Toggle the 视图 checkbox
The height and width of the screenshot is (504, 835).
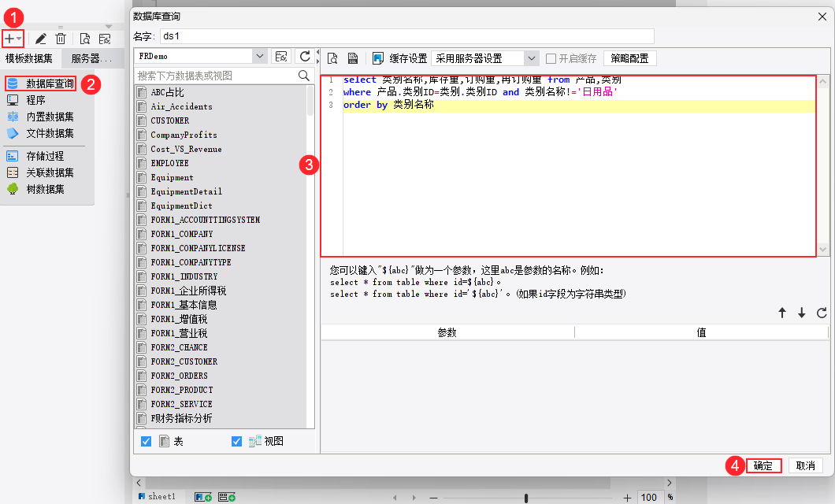click(236, 441)
